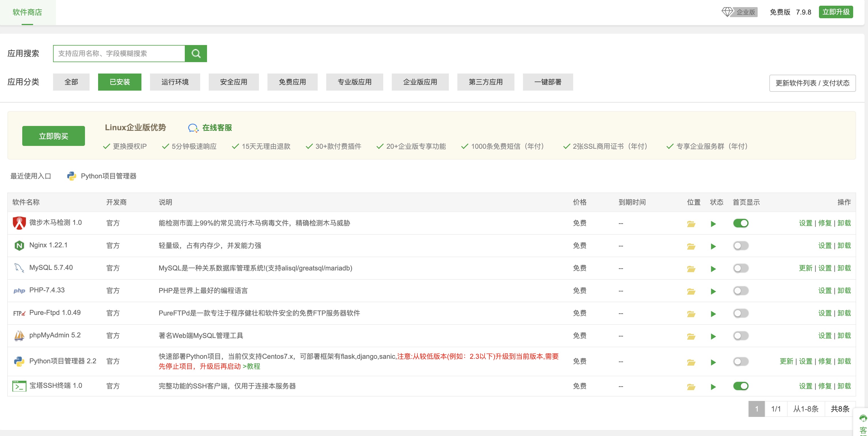Click the 宝塔SSH终端 terminal icon
The width and height of the screenshot is (868, 436).
pos(19,386)
